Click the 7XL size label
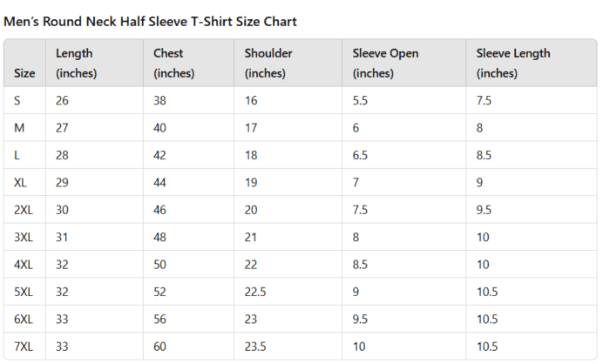 point(24,347)
